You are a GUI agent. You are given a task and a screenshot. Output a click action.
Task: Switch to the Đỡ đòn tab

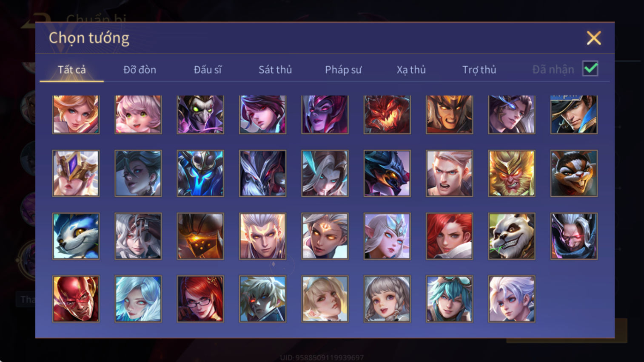(x=140, y=70)
